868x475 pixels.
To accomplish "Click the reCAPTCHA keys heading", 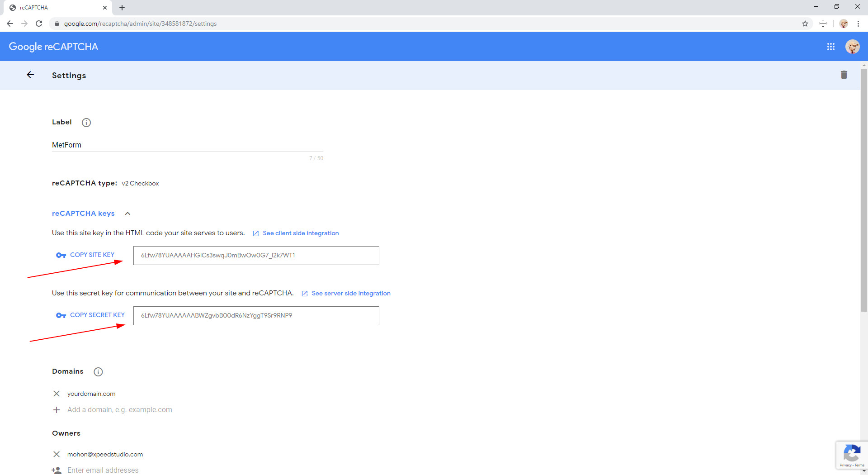I will [83, 214].
